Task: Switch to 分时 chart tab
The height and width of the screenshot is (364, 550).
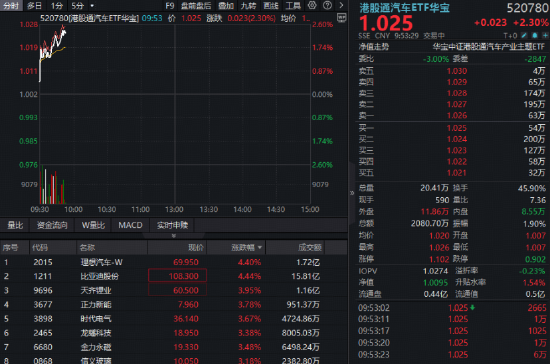Action: click(x=11, y=6)
